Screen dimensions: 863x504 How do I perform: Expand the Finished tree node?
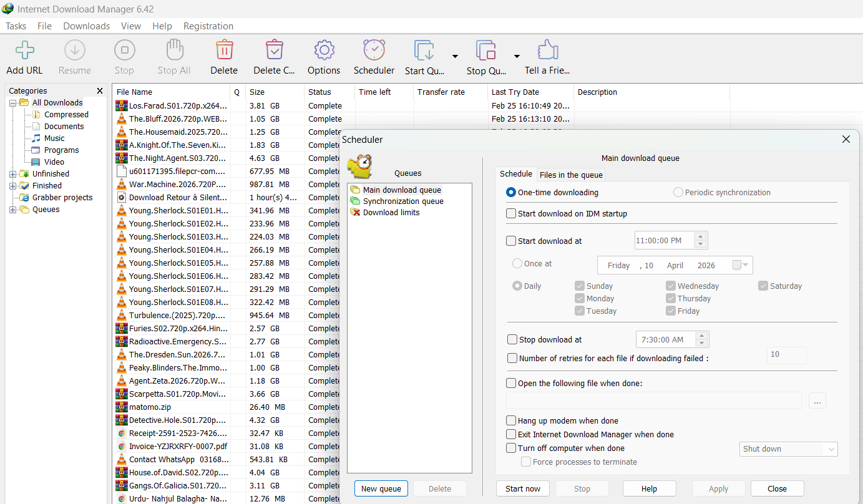(12, 185)
